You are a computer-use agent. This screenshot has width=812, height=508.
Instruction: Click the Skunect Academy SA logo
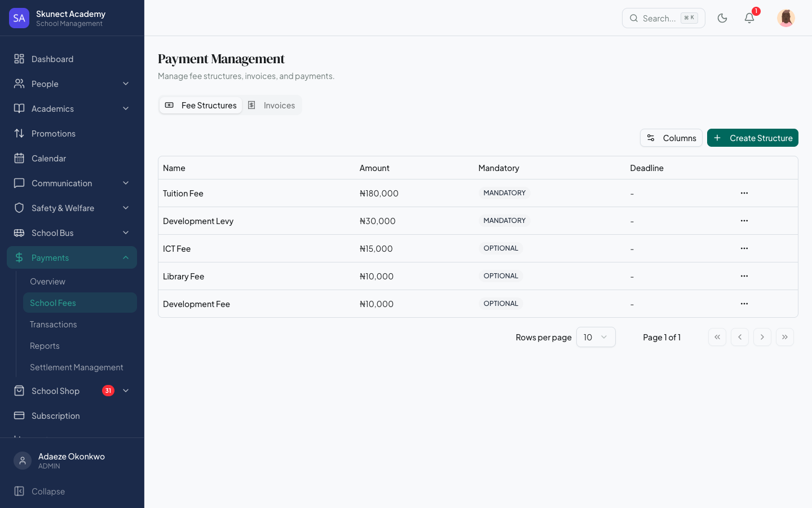tap(19, 18)
